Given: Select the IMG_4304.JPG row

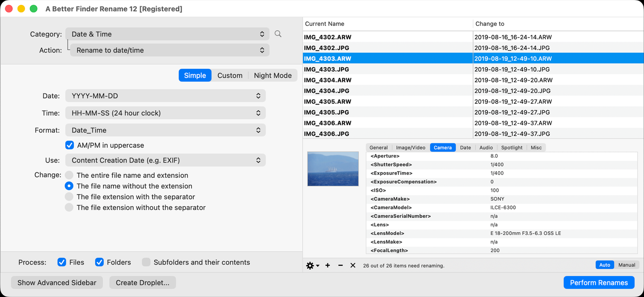Looking at the screenshot, I should click(473, 91).
